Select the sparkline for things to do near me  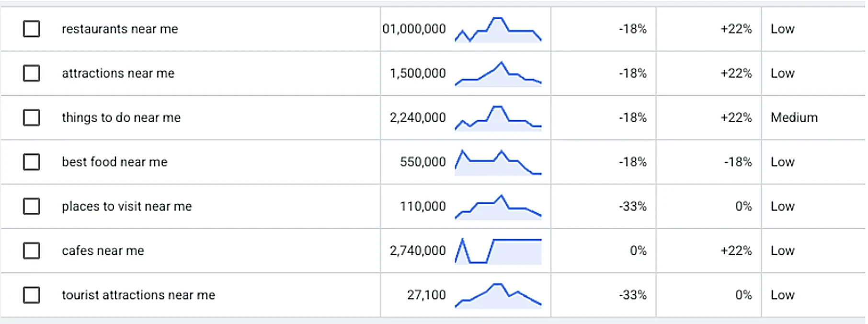point(498,118)
